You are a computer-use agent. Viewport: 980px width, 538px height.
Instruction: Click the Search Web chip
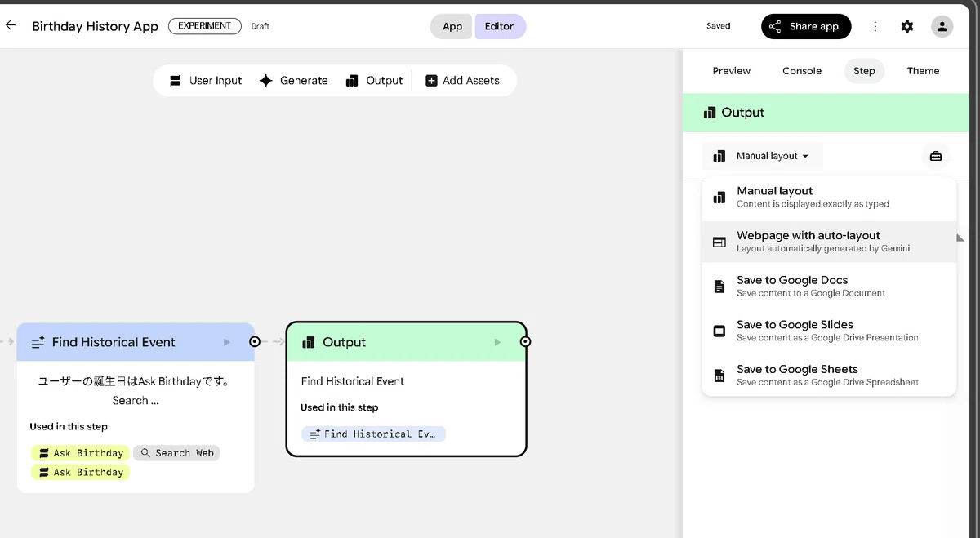(176, 453)
